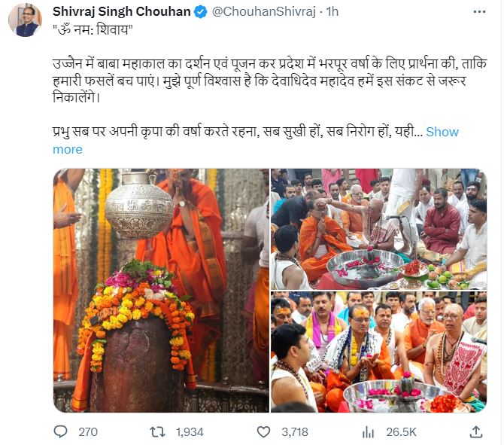This screenshot has width=504, height=445.
Task: Open the large Shivling photo
Action: pyautogui.click(x=161, y=290)
